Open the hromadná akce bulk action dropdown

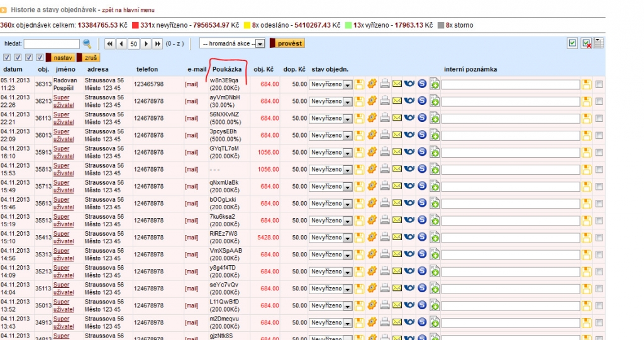point(232,43)
